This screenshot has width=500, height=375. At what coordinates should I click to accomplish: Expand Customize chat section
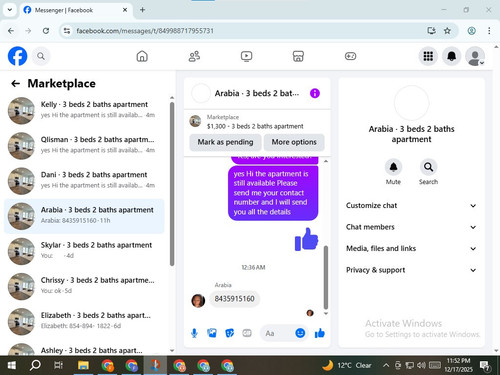411,206
